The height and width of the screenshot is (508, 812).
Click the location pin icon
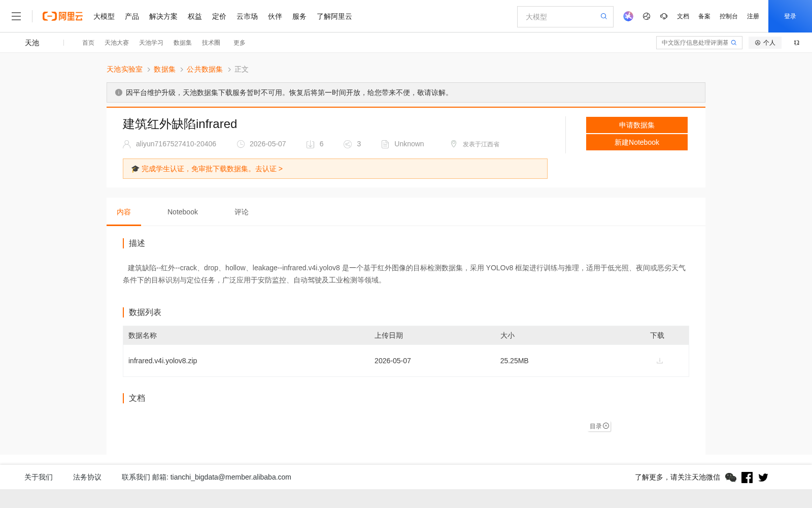coord(454,144)
